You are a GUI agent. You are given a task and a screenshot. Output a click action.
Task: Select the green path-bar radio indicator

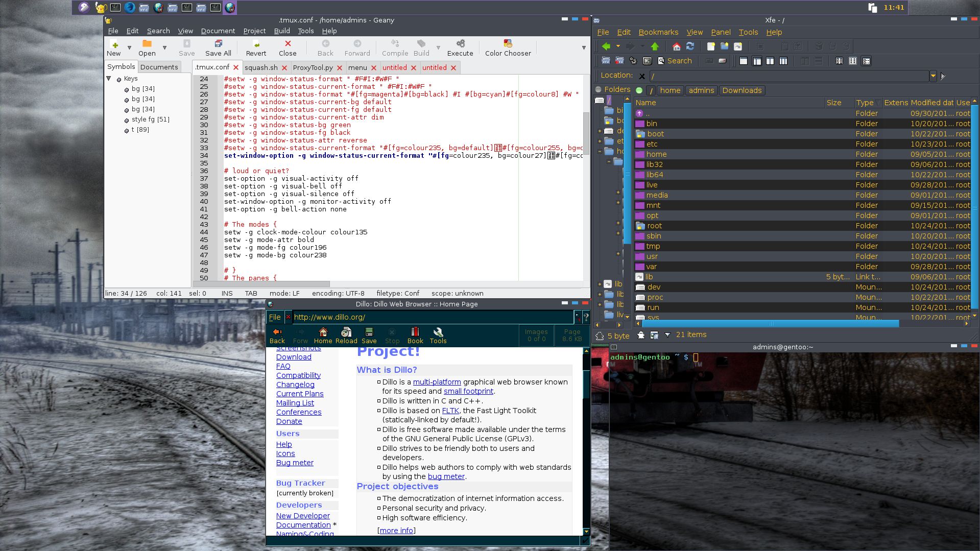click(x=639, y=90)
